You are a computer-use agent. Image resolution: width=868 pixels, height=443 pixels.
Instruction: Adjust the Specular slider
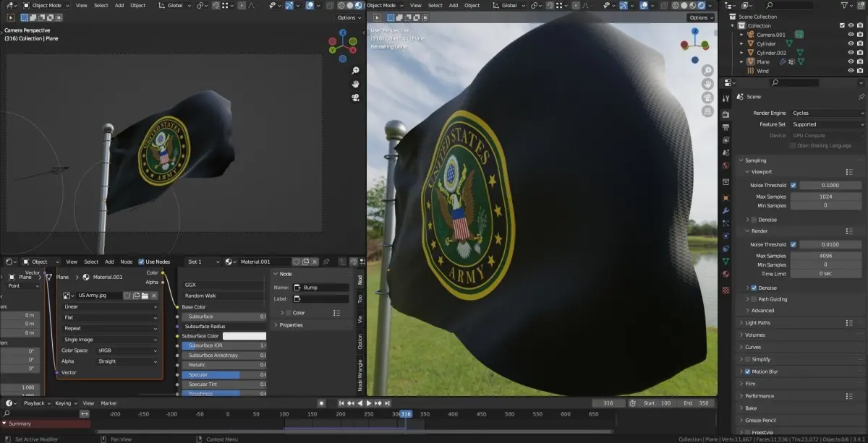224,375
